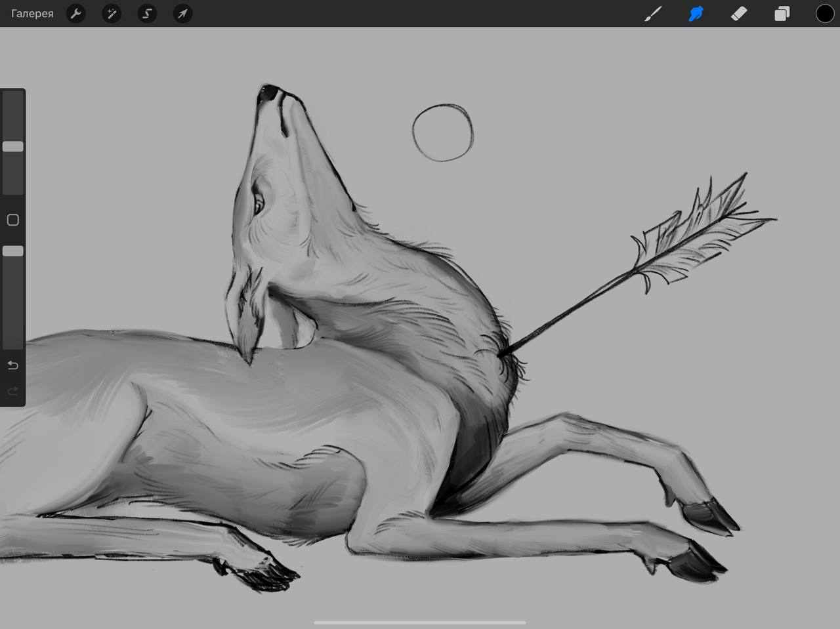Open the Adjustments magic wand menu
The image size is (840, 629).
pyautogui.click(x=112, y=14)
